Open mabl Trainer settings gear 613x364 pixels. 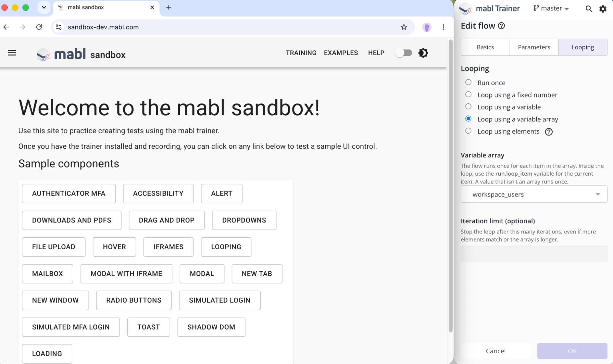[x=603, y=9]
